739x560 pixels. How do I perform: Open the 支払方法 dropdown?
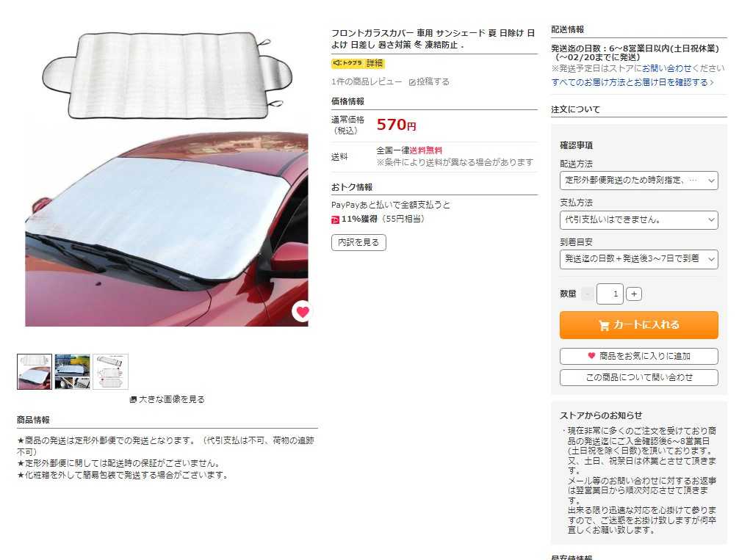pos(638,220)
